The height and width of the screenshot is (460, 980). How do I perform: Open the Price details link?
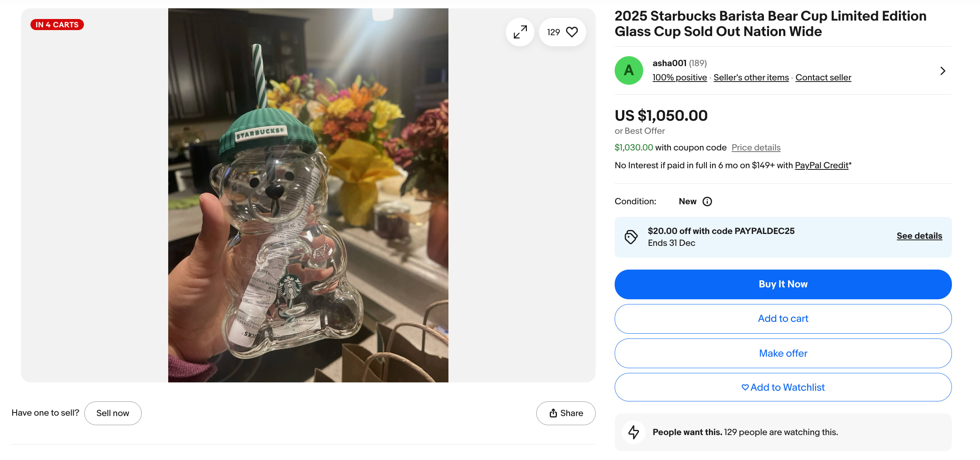(756, 148)
